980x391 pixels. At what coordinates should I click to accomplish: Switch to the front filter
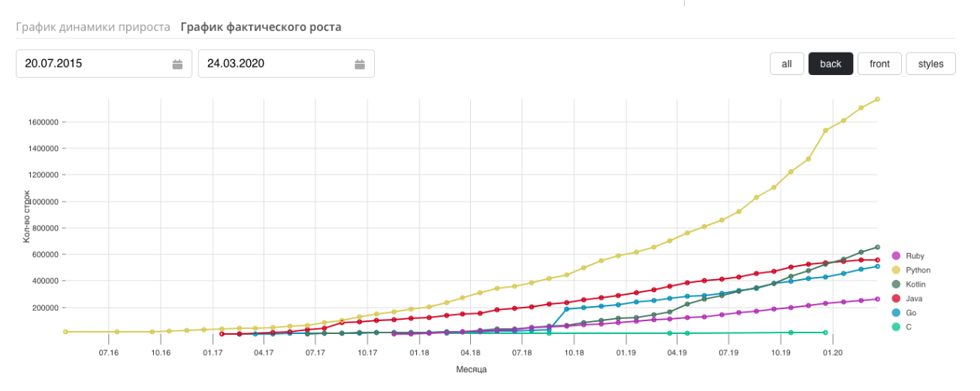pyautogui.click(x=879, y=64)
